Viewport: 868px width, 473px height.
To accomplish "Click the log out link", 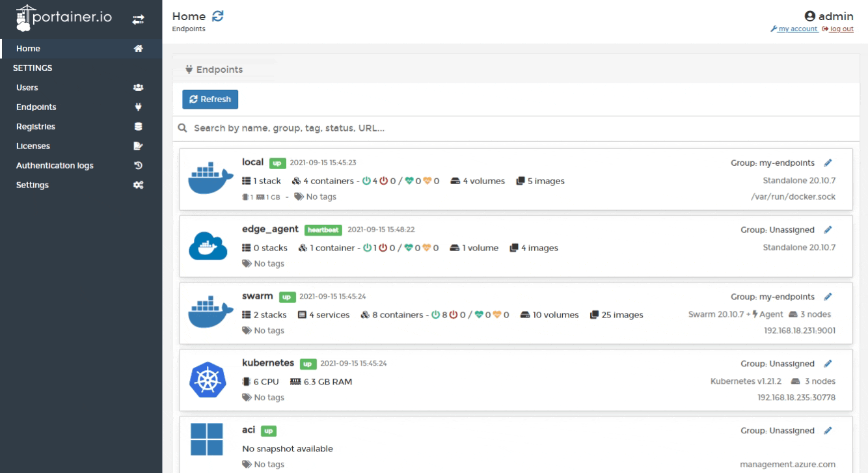I will click(x=838, y=29).
